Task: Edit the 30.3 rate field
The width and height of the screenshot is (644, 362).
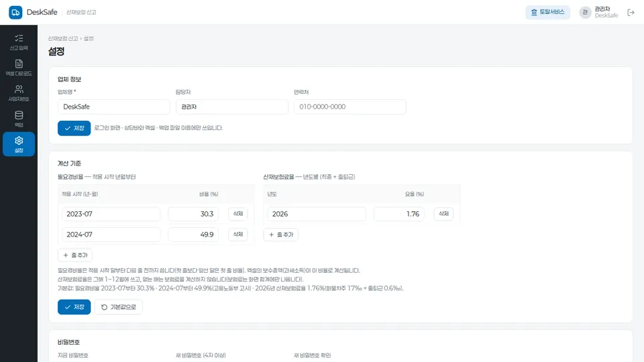Action: [x=193, y=214]
